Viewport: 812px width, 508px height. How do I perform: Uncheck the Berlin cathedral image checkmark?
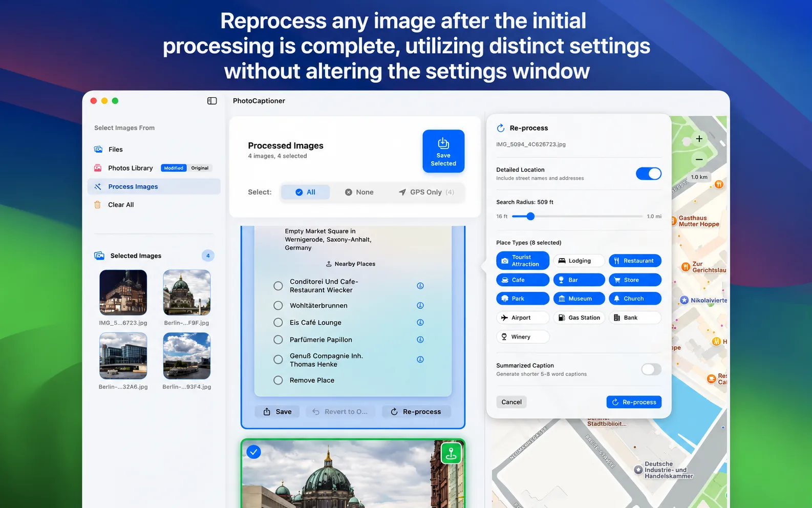tap(253, 452)
